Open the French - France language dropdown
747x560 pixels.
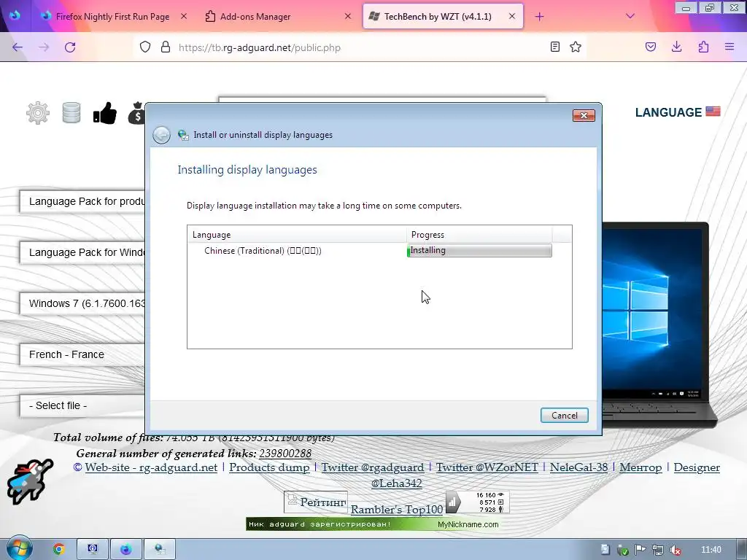pyautogui.click(x=82, y=354)
